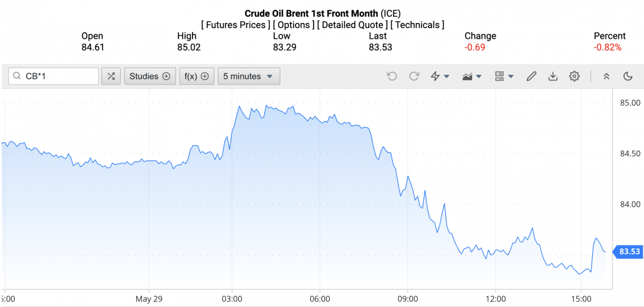Screen dimensions: 644x307
Task: Open the Futures Prices link
Action: coord(235,25)
